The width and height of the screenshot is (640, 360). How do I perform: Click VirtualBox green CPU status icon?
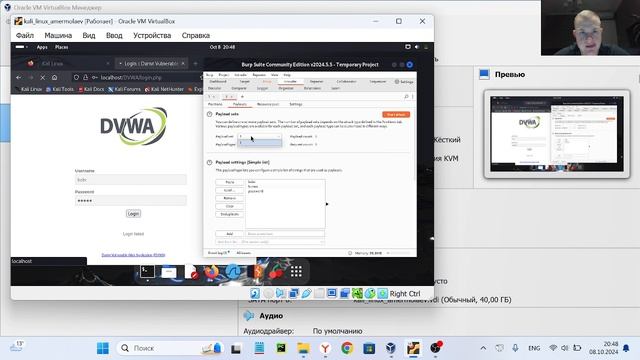[357, 293]
